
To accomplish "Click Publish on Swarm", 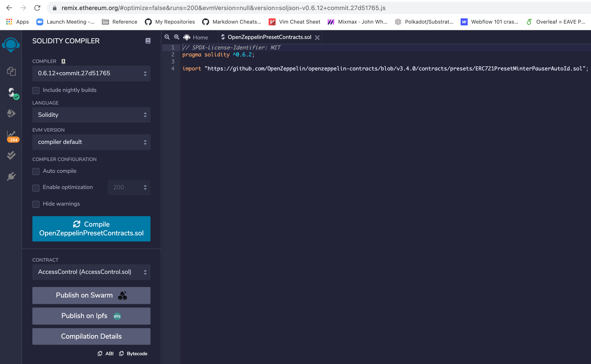I will 91,295.
